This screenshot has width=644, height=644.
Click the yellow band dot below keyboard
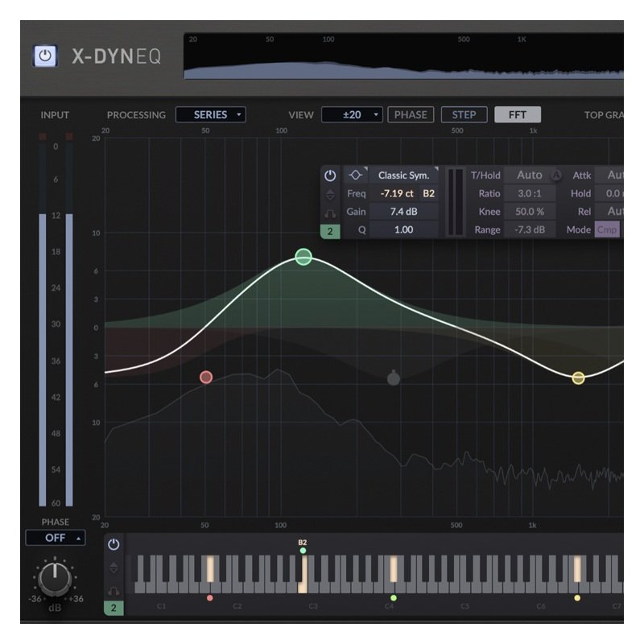click(577, 598)
